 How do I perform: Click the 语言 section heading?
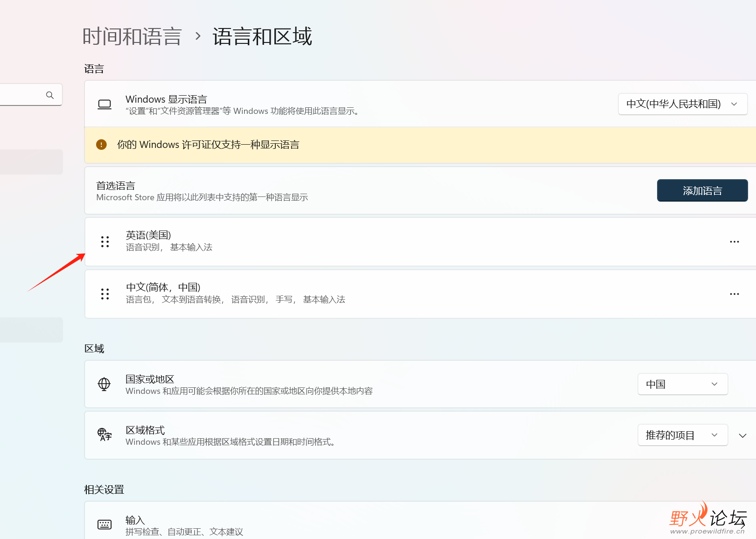click(x=94, y=69)
